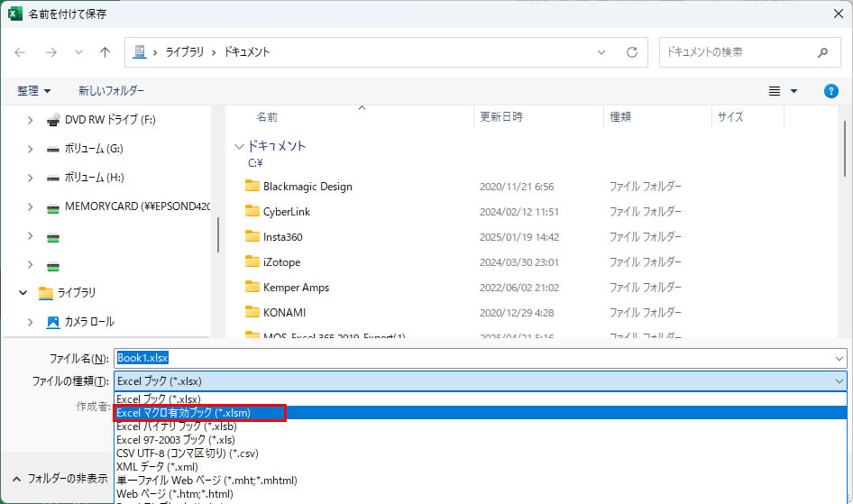Collapse the ドキュメント group chevron
The width and height of the screenshot is (853, 504).
click(x=239, y=146)
